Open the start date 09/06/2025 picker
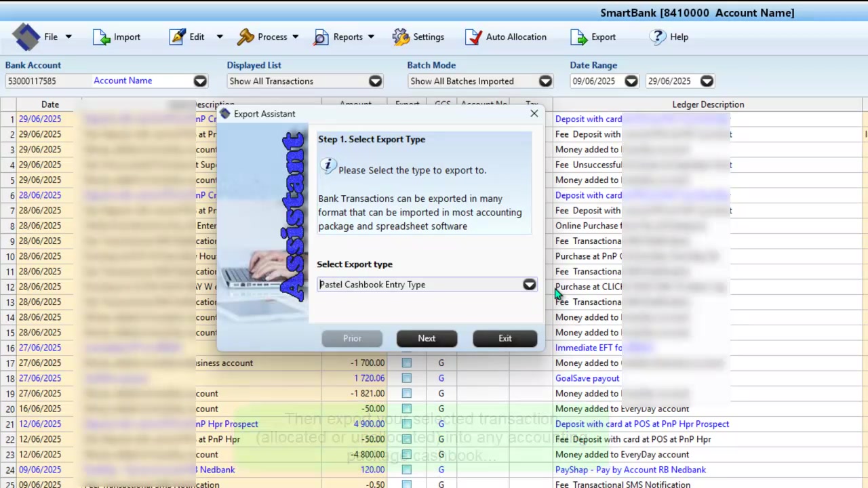The image size is (868, 488). coord(631,81)
